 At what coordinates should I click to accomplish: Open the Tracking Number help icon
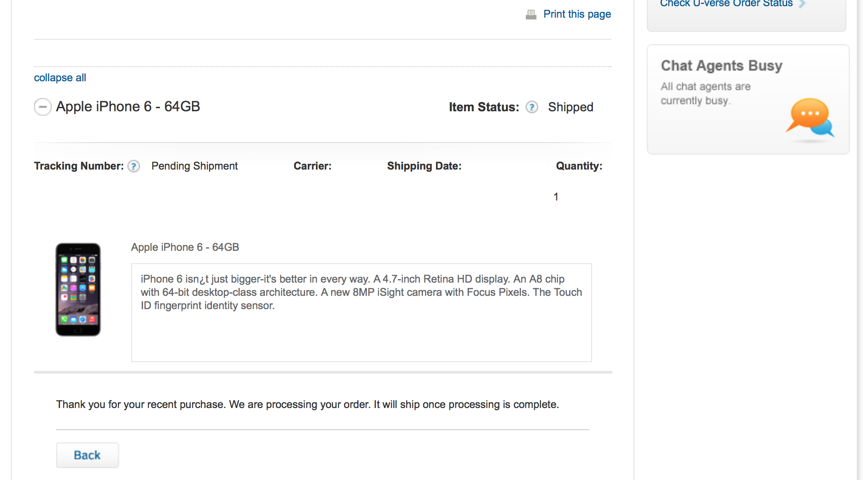pos(134,166)
